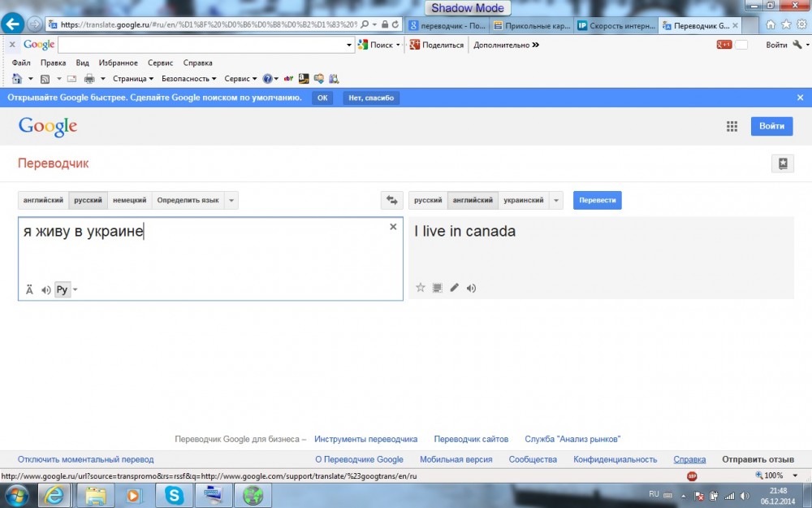
Task: Click the RSS feeds icon in command bar
Action: coord(45,79)
